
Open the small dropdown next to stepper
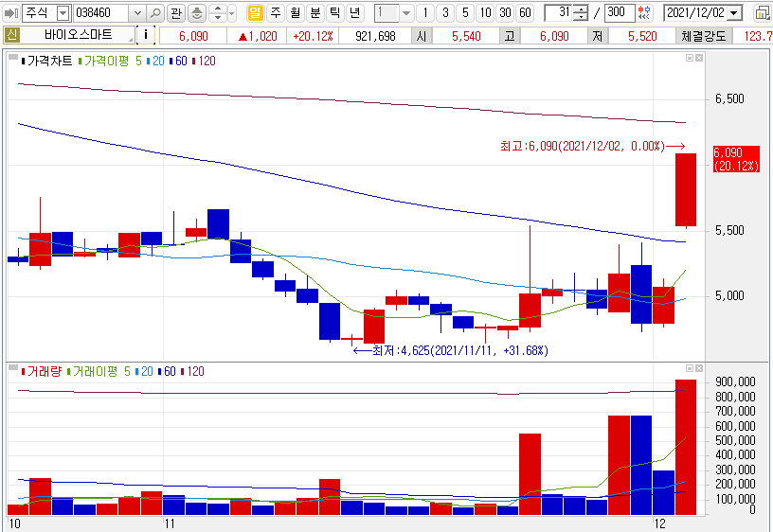point(232,13)
